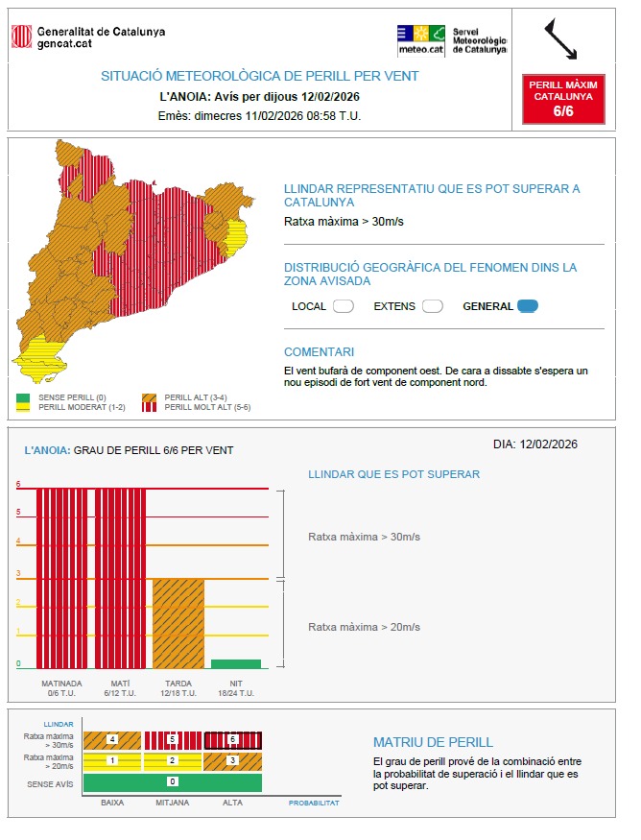Click the meteo.cat logo

(421, 40)
